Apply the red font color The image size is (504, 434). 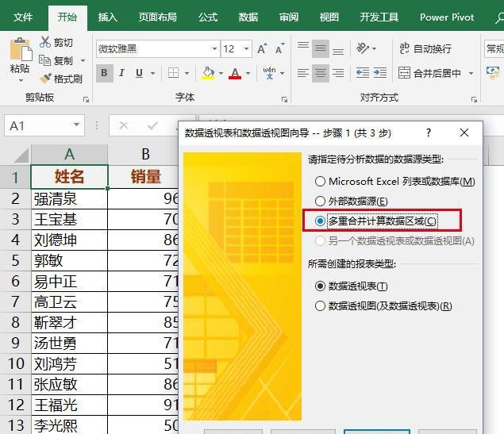point(235,73)
